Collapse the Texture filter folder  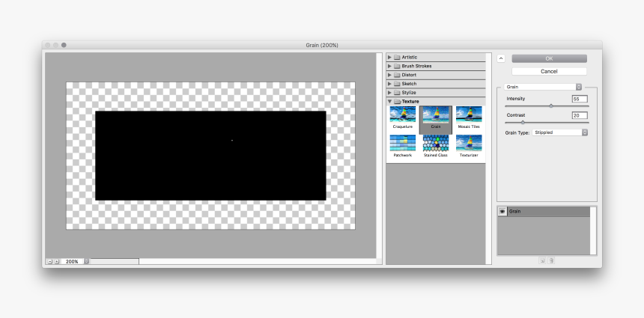coord(389,101)
